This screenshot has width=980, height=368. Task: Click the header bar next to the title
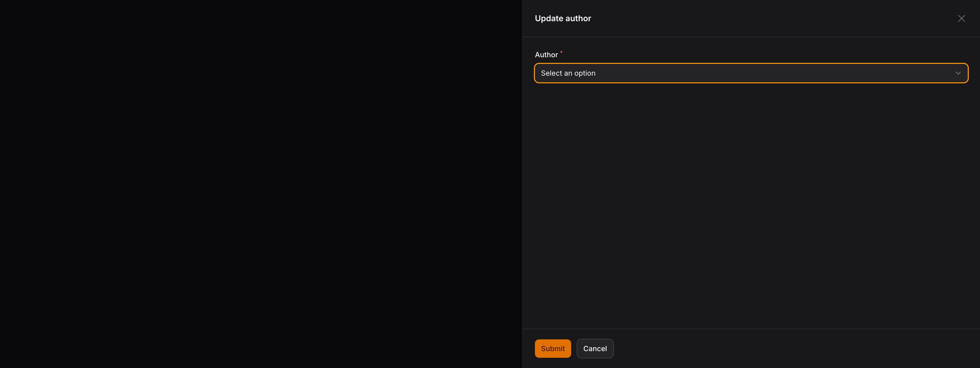761,18
